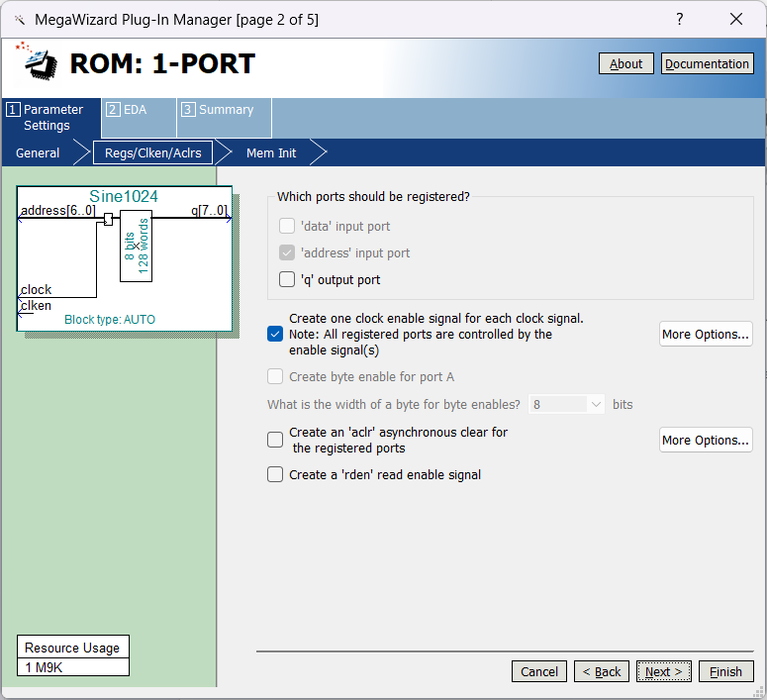Click the Resource Usage header

pyautogui.click(x=73, y=648)
